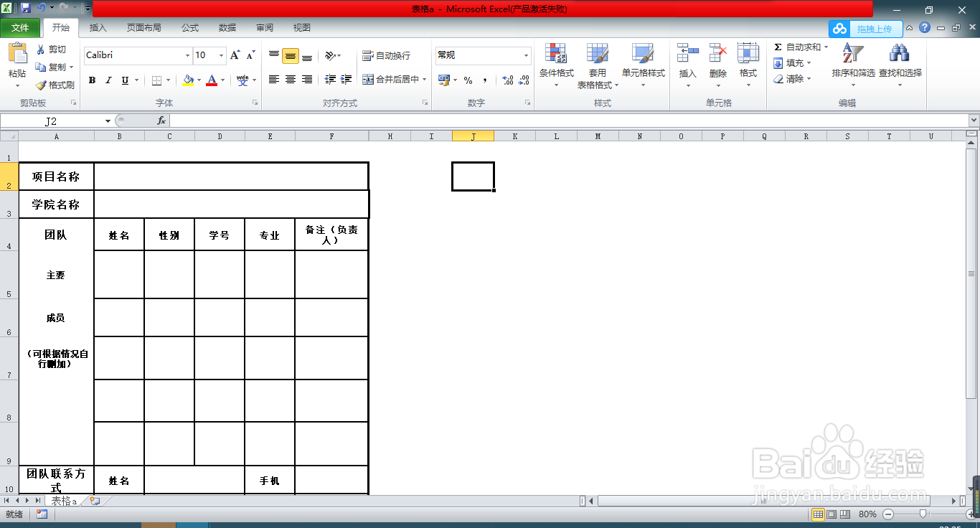The width and height of the screenshot is (980, 528).
Task: Decrease font size with the small A icon
Action: tap(250, 55)
